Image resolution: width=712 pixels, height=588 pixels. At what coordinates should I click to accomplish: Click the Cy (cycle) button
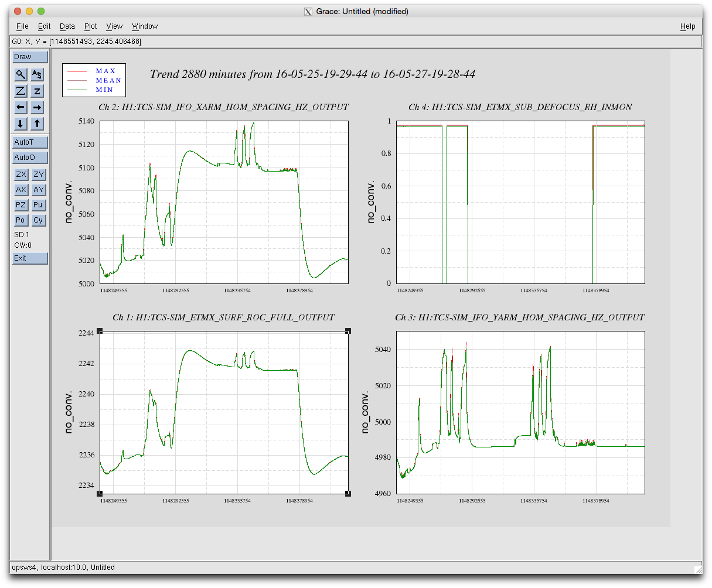38,220
